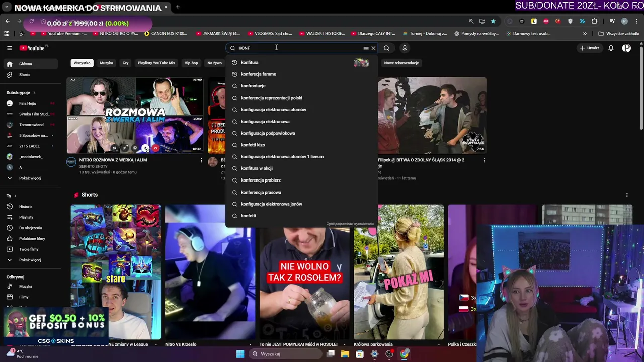Image resolution: width=644 pixels, height=362 pixels.
Task: Choose the suggestion 'konferecja famme'
Action: pos(301,74)
